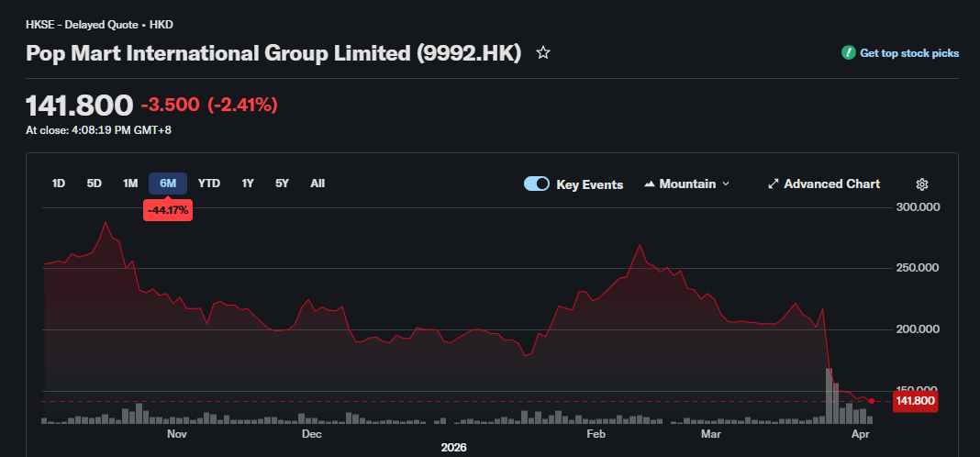The width and height of the screenshot is (980, 457).
Task: Click the -44.17% change badge
Action: coord(168,210)
